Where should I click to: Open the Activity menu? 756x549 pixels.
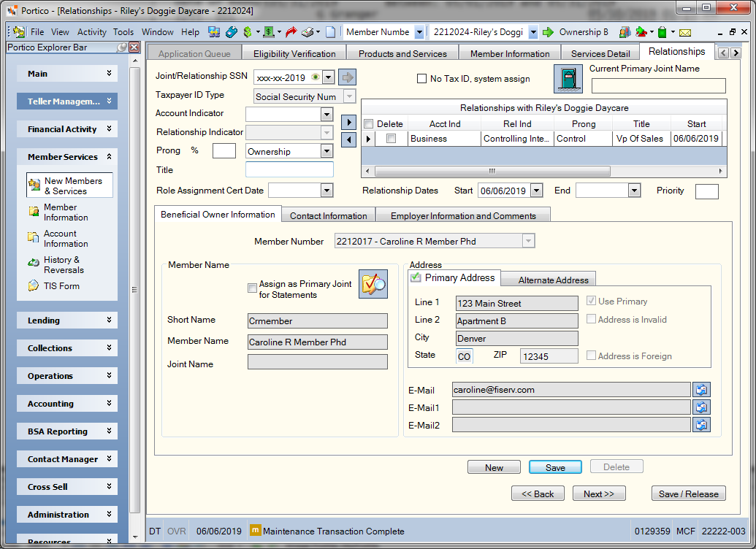pos(91,32)
